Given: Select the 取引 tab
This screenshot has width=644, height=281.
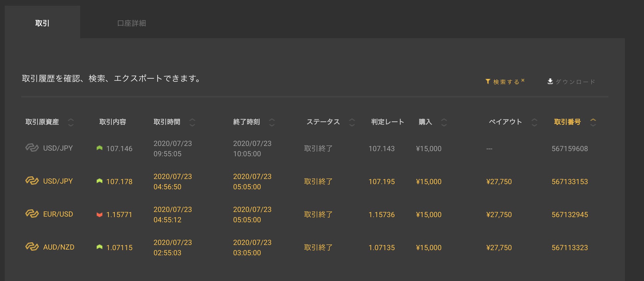Looking at the screenshot, I should pyautogui.click(x=42, y=23).
